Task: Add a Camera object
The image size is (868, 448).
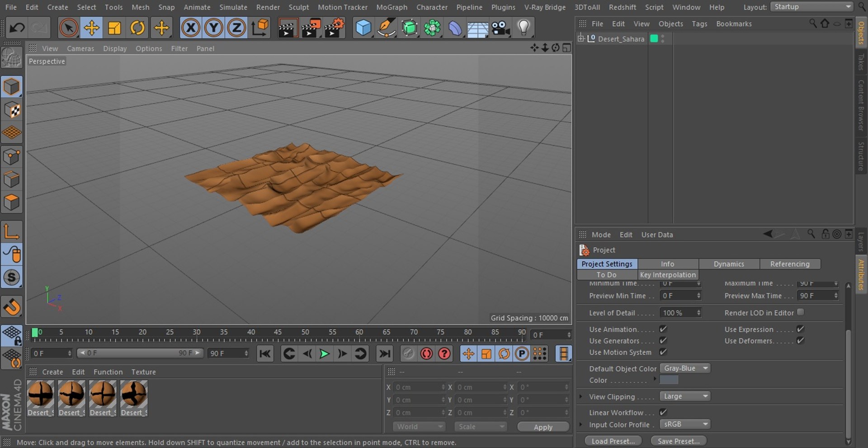Action: click(501, 28)
